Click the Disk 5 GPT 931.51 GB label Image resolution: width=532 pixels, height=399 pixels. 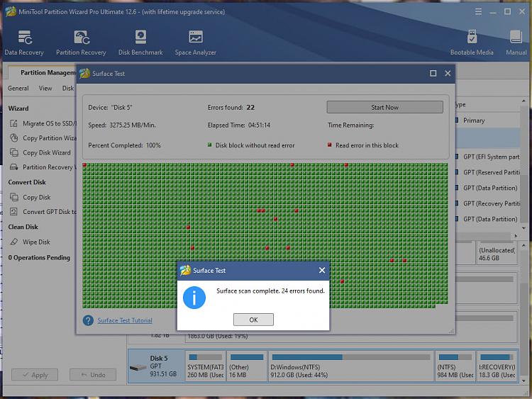(163, 366)
